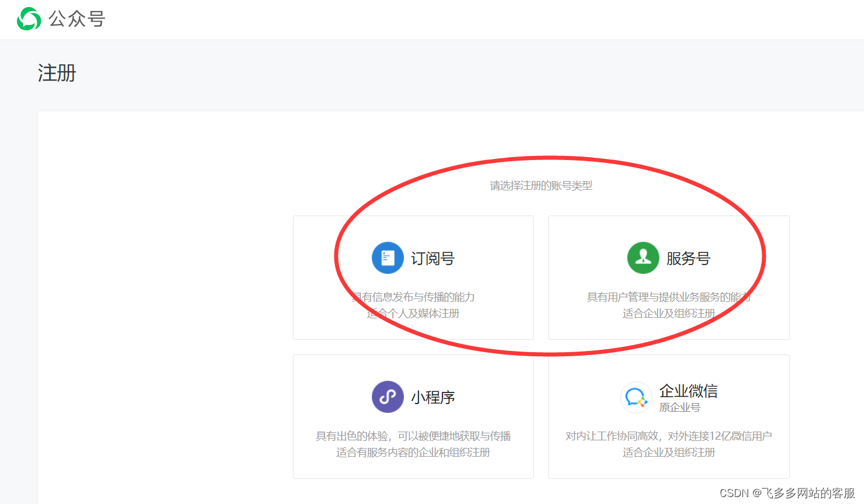Click the 公众号 header title text
This screenshot has height=504, width=864.
pos(77,19)
